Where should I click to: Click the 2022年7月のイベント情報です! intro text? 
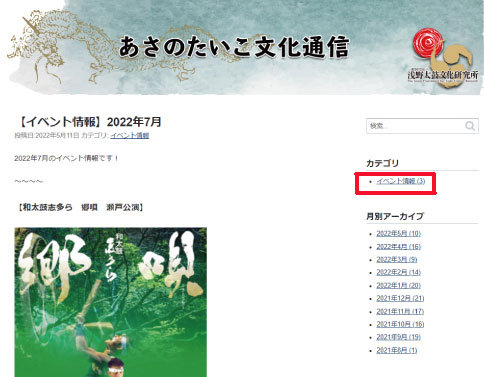coord(66,158)
